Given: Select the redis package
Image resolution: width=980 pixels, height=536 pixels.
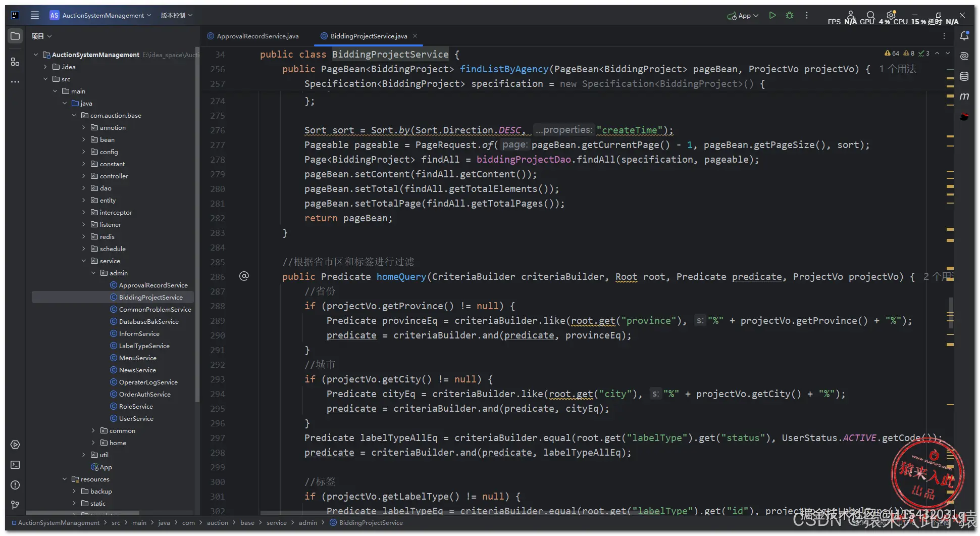Looking at the screenshot, I should pos(107,236).
